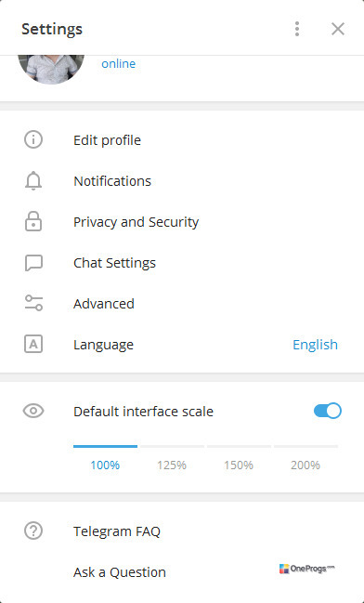Click the eye icon beside interface scale
The height and width of the screenshot is (603, 364).
pyautogui.click(x=33, y=411)
